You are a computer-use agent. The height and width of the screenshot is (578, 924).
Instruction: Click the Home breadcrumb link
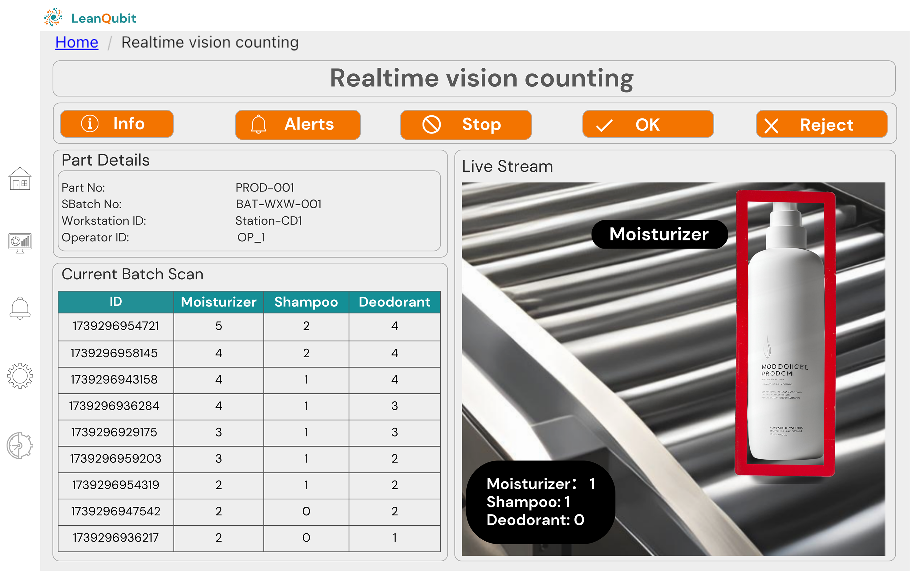tap(77, 42)
